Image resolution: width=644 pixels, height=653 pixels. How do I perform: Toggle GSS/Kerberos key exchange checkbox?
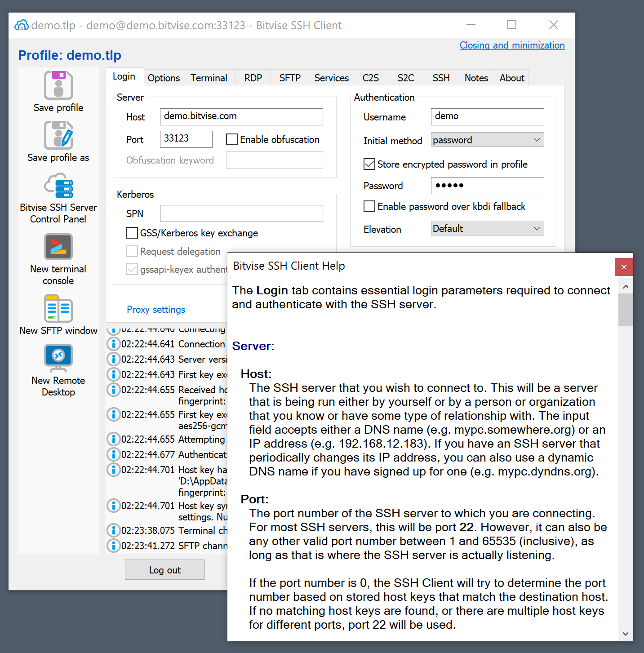pyautogui.click(x=132, y=233)
